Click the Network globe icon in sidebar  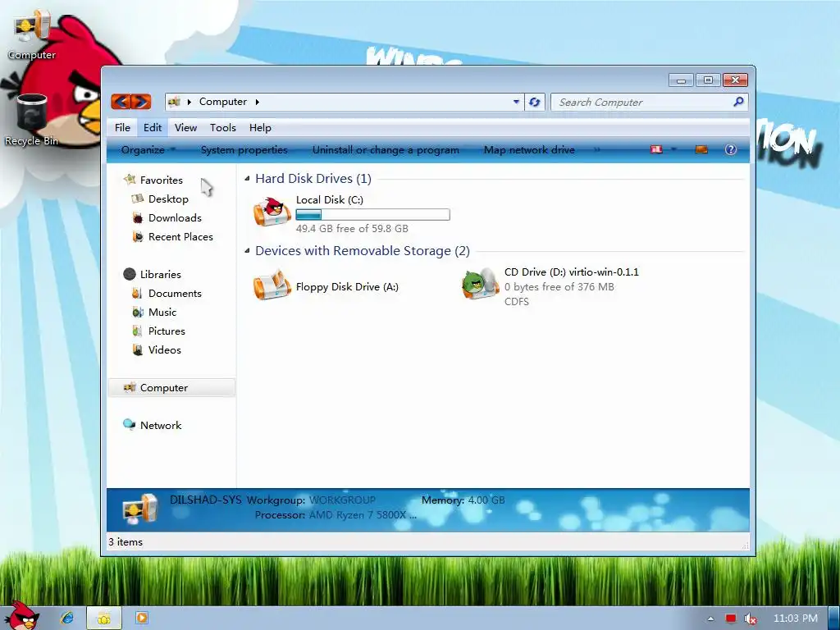pyautogui.click(x=129, y=425)
